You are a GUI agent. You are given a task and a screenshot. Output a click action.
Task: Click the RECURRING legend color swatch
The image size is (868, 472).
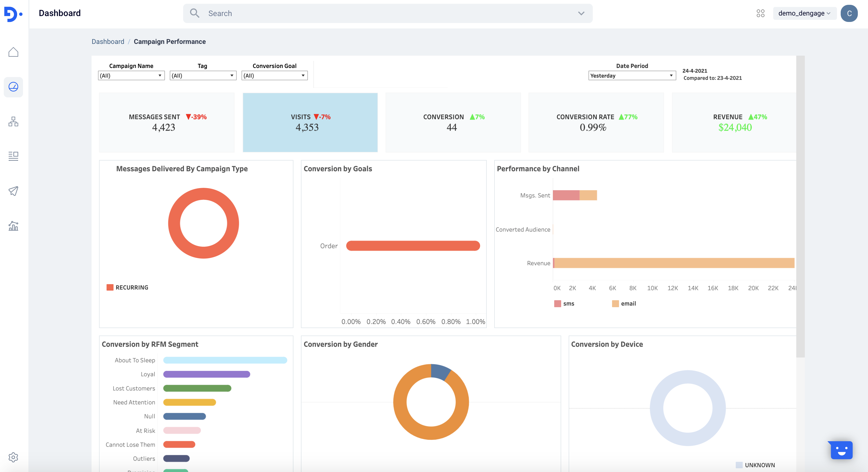pyautogui.click(x=110, y=287)
